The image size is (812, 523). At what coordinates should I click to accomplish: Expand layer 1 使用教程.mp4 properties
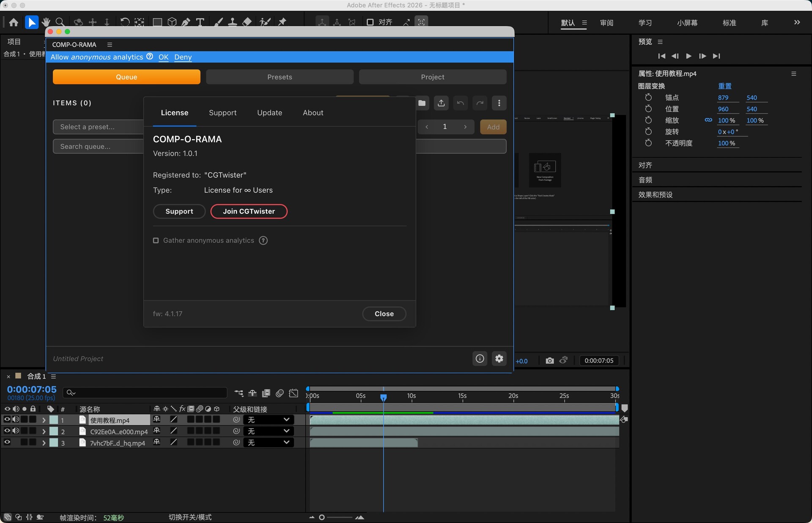pyautogui.click(x=44, y=420)
